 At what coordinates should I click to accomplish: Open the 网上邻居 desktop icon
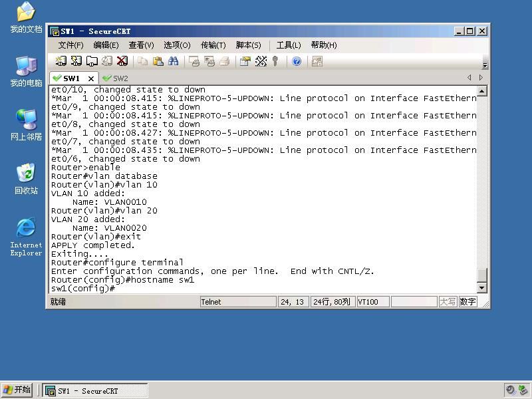(26, 125)
